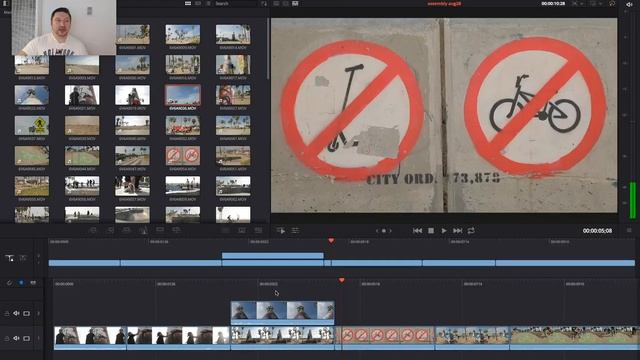Click the lower timeline red playhead marker
The image size is (640, 360).
point(342,280)
